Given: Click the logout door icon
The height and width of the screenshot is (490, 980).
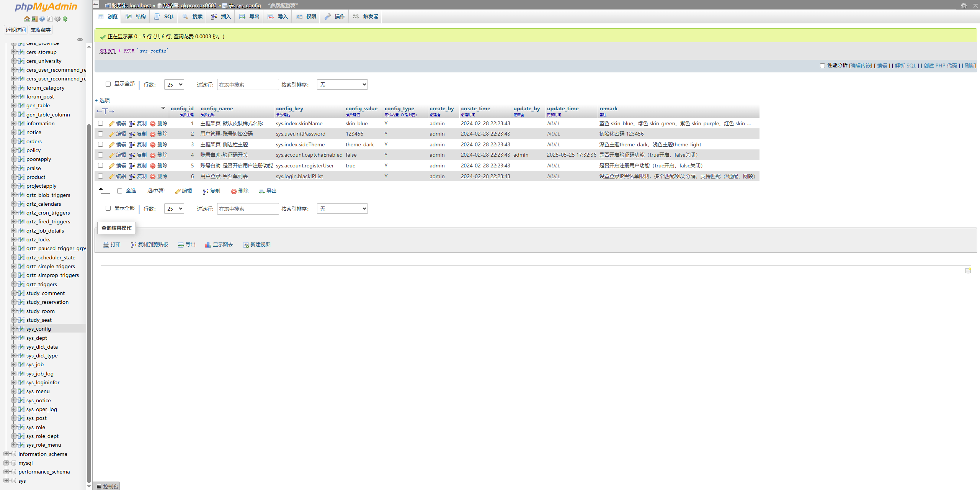Looking at the screenshot, I should coord(34,19).
